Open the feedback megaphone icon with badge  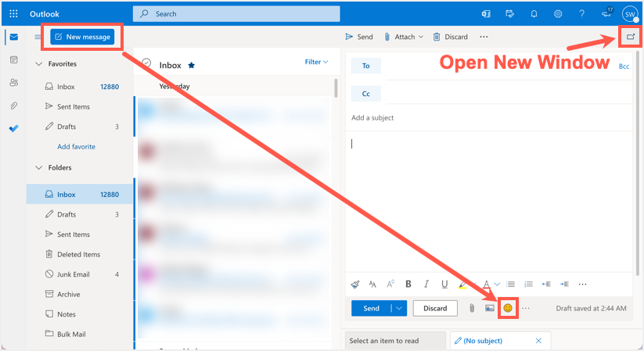[x=607, y=13]
